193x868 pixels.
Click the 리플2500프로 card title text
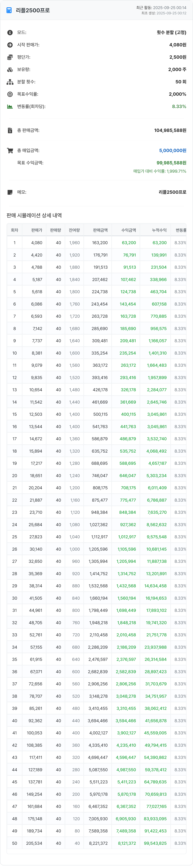tap(33, 10)
